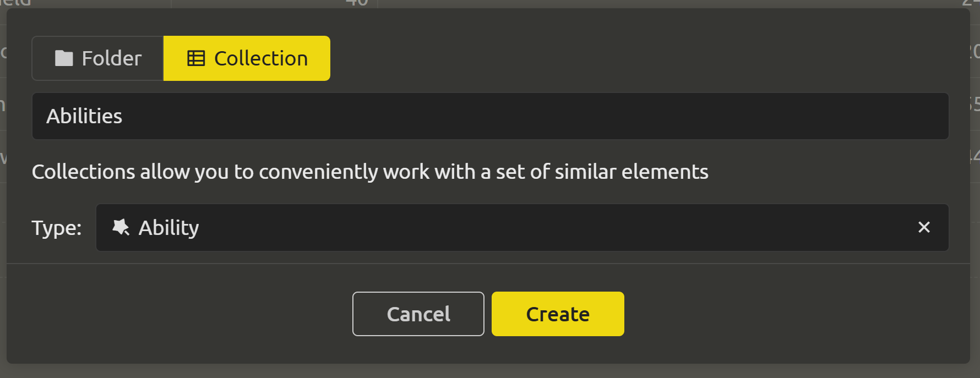Click the word Abilities in name field
This screenshot has height=378, width=980.
pos(84,116)
